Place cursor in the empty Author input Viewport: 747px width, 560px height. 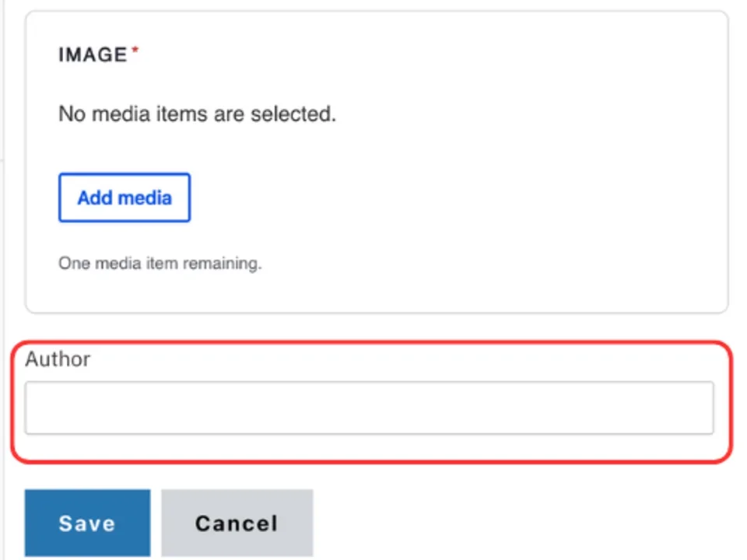(x=369, y=408)
